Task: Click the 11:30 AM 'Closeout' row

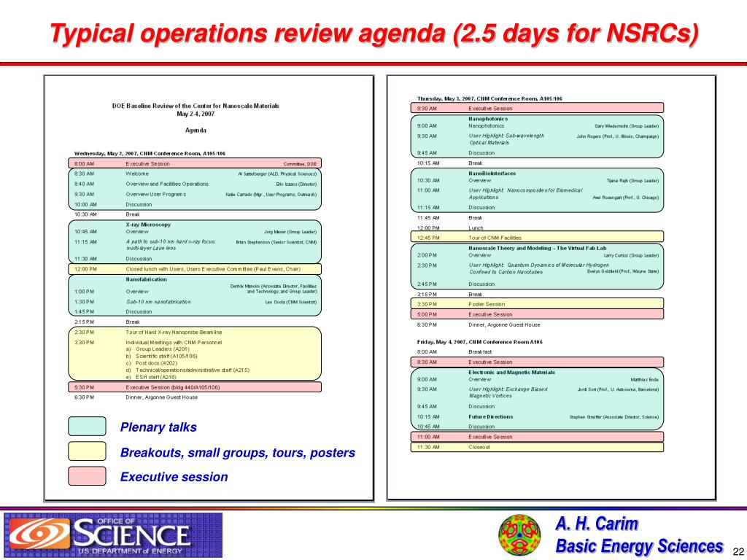Action: 537,447
